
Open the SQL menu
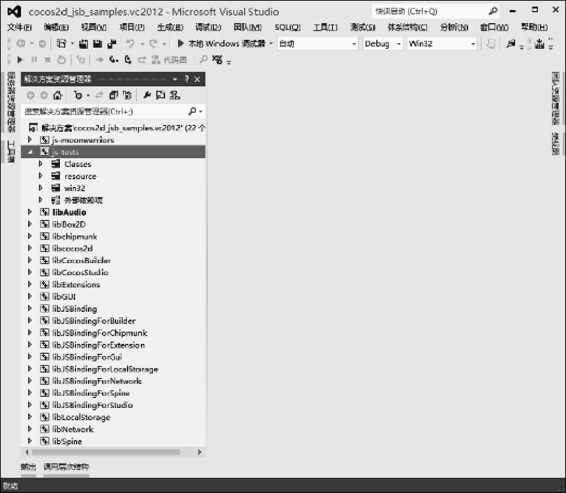click(287, 27)
